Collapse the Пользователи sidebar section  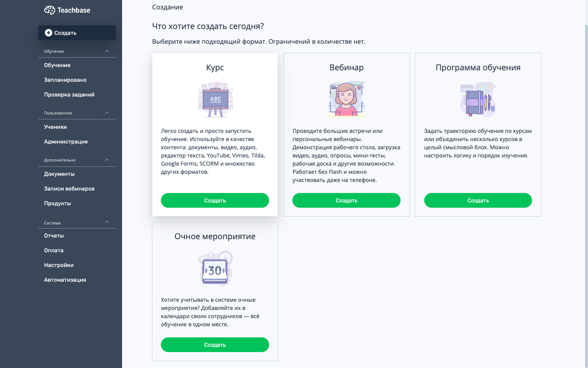click(107, 112)
